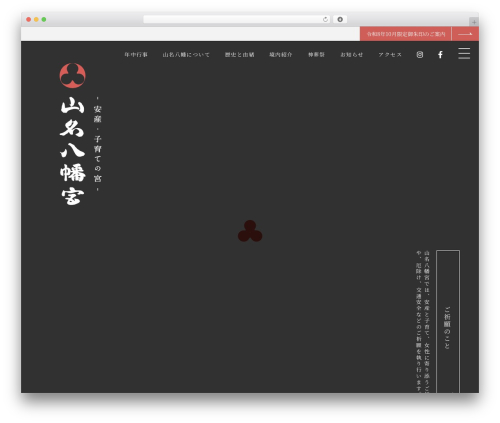Open the Instagram icon link
Screen dimensions: 500x423
420,55
